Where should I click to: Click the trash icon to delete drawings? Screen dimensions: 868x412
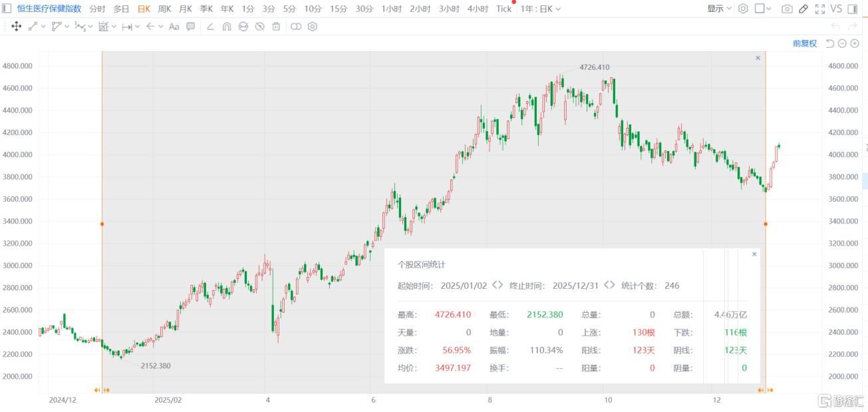276,27
